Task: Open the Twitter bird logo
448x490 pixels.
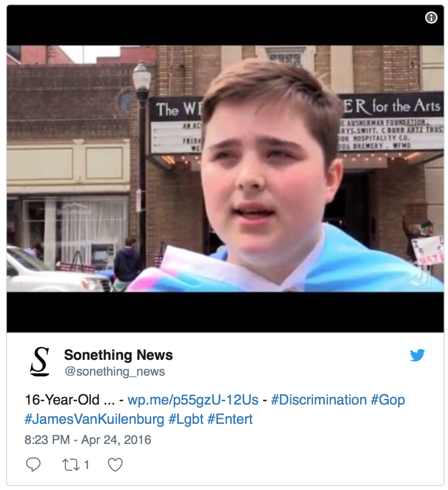Action: [417, 355]
